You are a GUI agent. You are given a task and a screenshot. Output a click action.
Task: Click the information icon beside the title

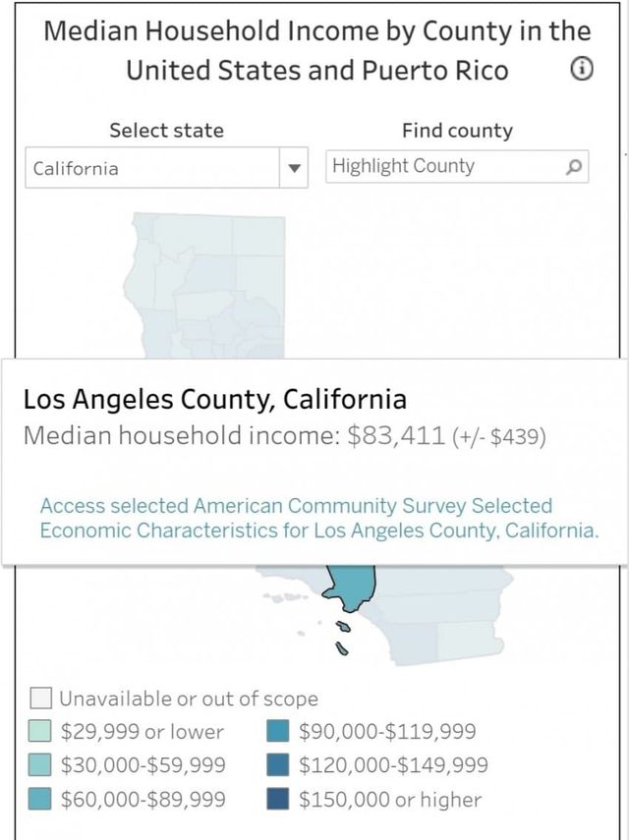[x=582, y=69]
